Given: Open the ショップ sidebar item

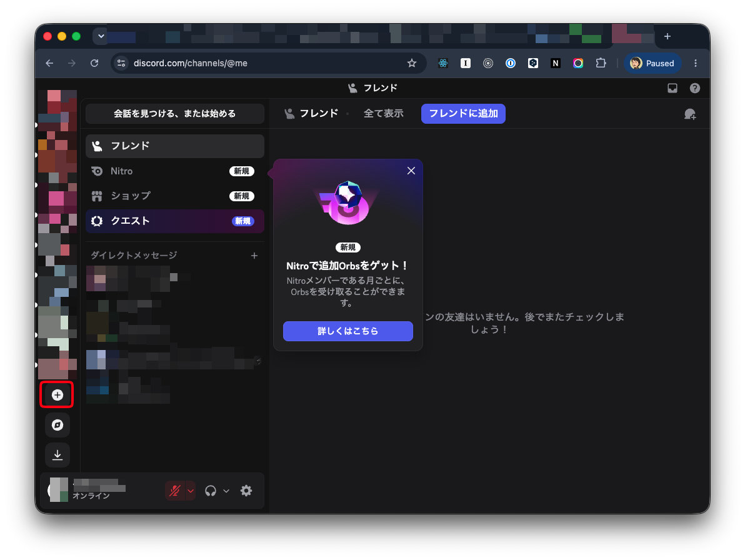Looking at the screenshot, I should [175, 196].
